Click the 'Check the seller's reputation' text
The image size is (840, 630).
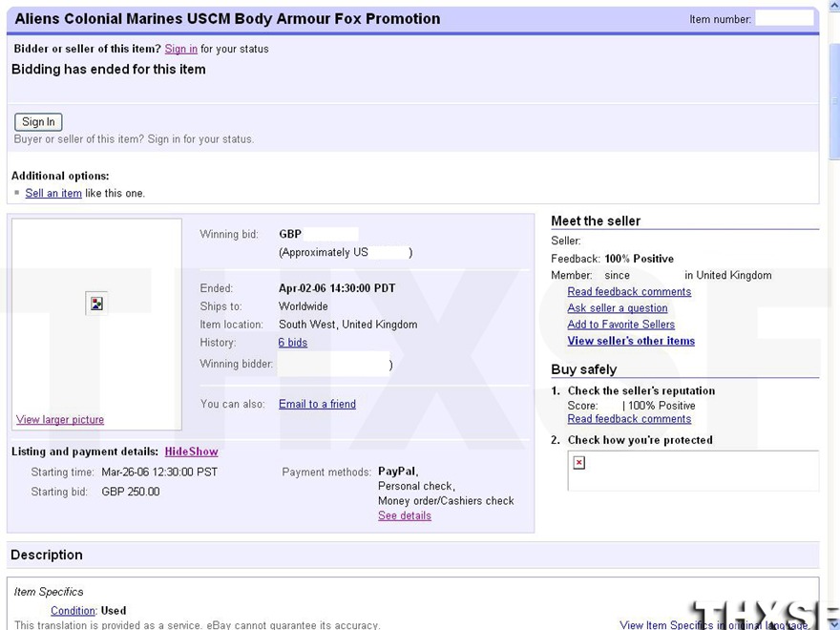641,390
